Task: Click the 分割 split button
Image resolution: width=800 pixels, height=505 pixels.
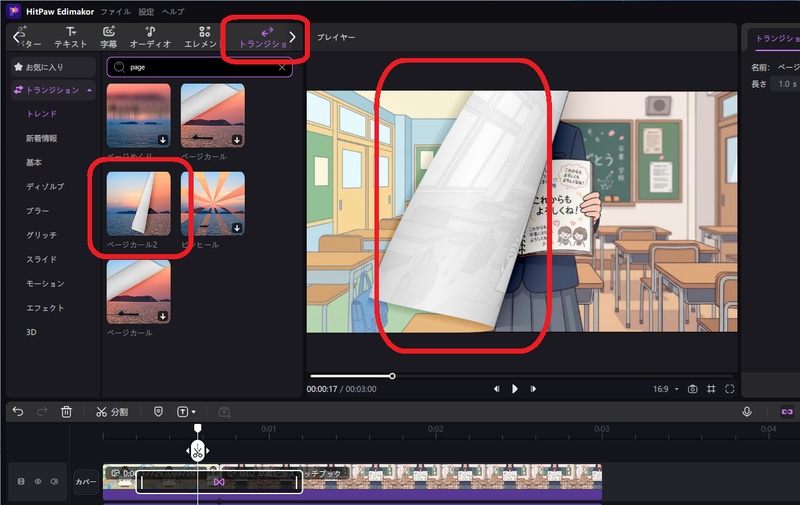Action: tap(112, 412)
